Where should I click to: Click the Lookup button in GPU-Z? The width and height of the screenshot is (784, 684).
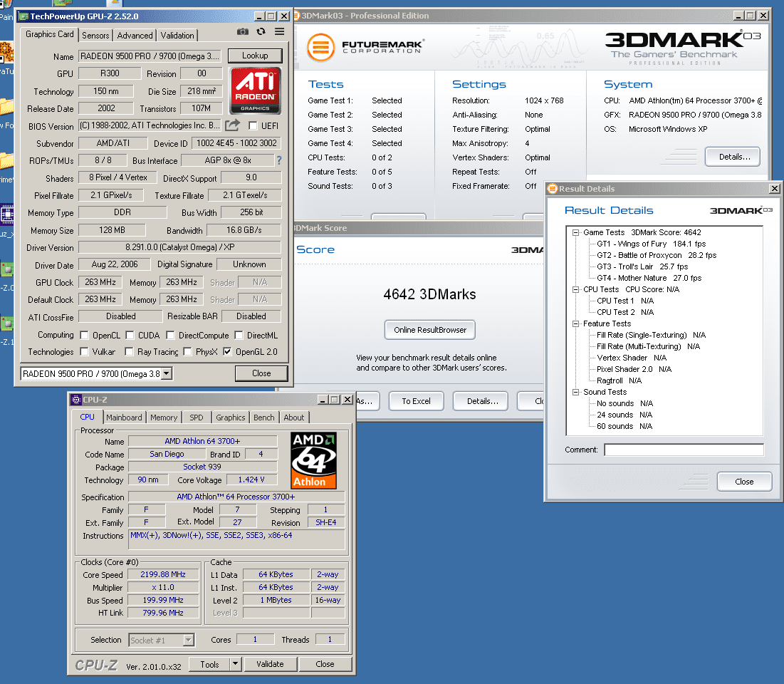click(255, 56)
